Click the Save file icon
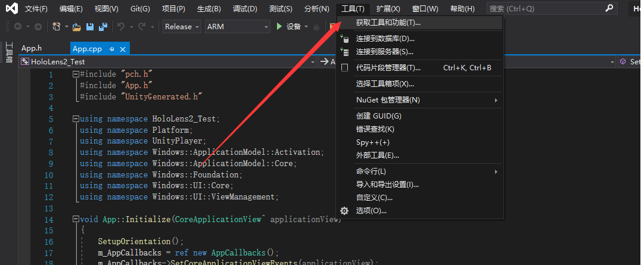The image size is (644, 265). [90, 27]
